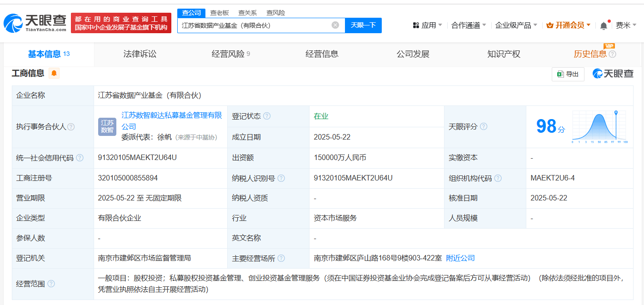Switch to the 法律诉讼 tab
This screenshot has height=305, width=644.
[x=140, y=54]
